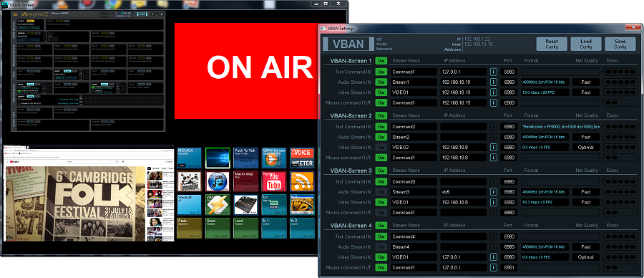Enable Screen 3 Audio Stream IN switch
Image resolution: width=644 pixels, height=278 pixels.
(381, 192)
